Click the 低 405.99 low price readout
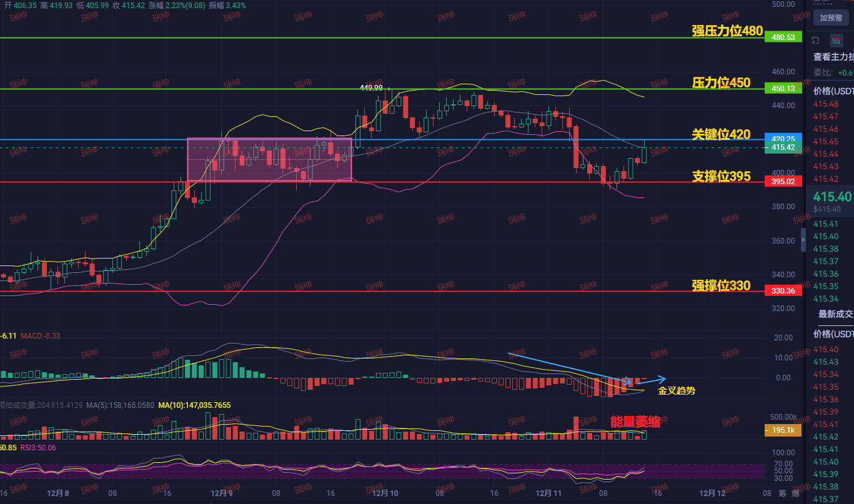 [92, 5]
